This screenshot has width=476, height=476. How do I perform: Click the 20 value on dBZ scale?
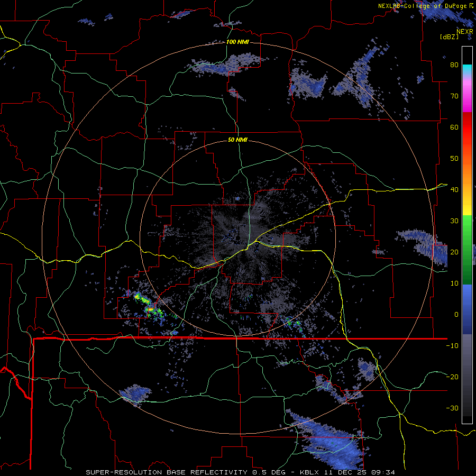[x=454, y=252]
